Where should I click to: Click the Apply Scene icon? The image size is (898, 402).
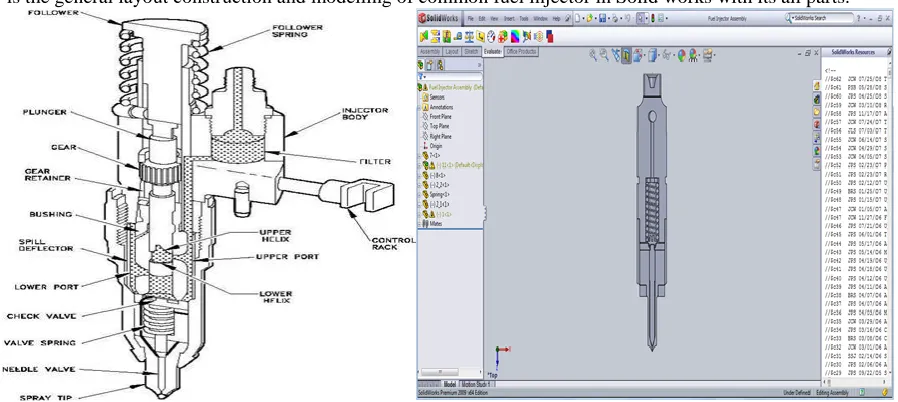693,55
